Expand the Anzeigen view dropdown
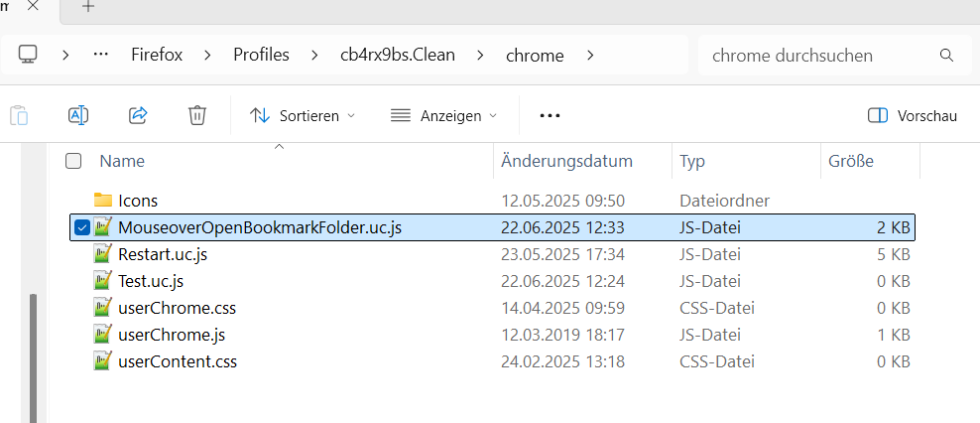Viewport: 980px width, 423px height. 443,115
